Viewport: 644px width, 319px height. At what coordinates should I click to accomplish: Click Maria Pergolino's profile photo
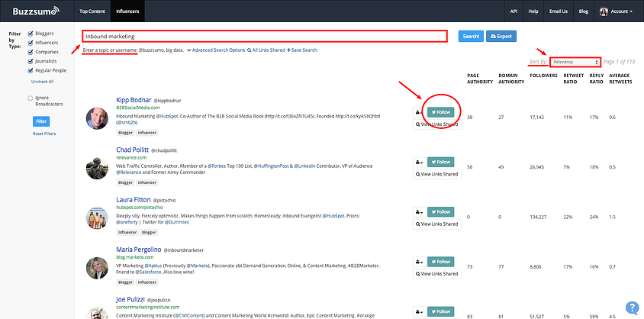click(97, 268)
